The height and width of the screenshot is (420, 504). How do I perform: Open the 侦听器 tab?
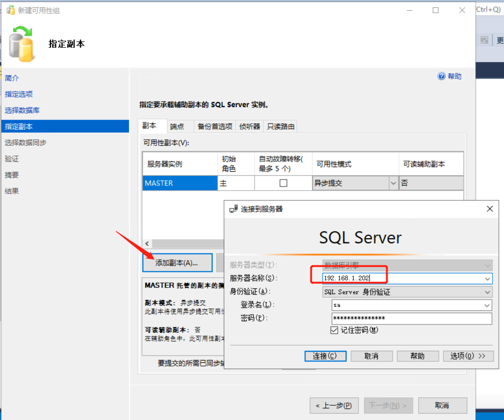point(249,126)
